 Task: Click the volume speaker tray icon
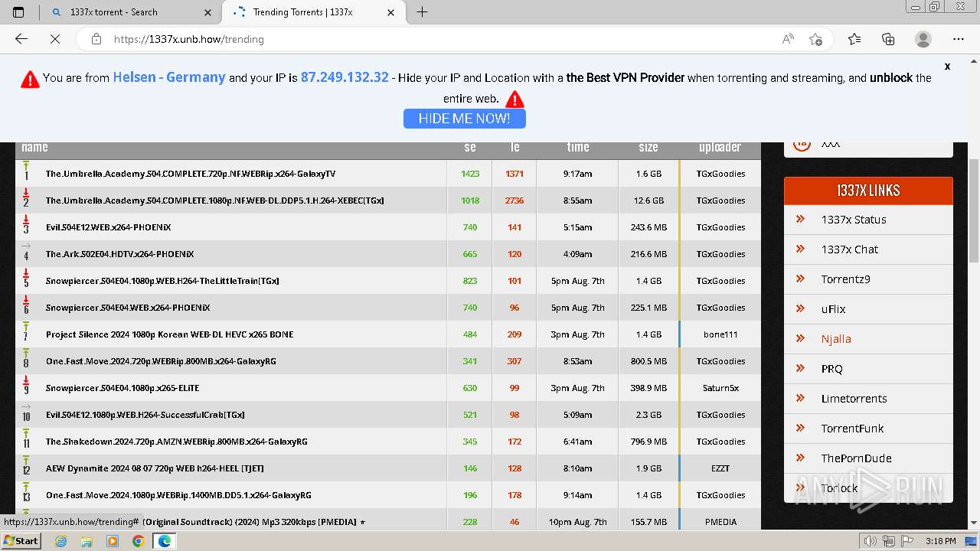click(x=870, y=541)
